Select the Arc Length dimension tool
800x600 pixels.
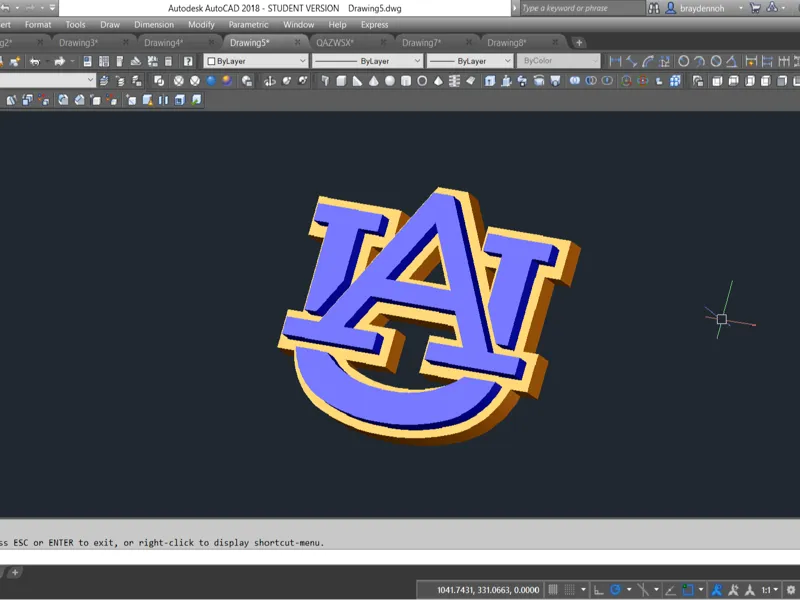(648, 61)
